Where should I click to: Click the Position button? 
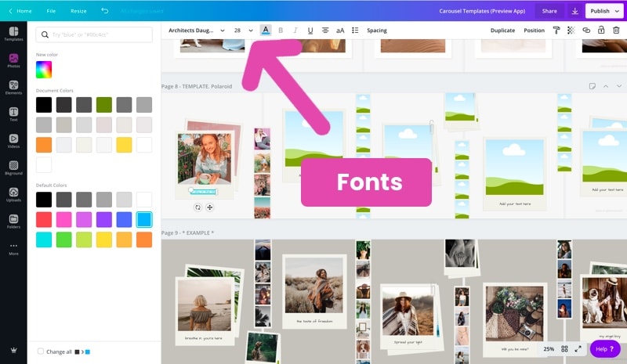coord(535,31)
